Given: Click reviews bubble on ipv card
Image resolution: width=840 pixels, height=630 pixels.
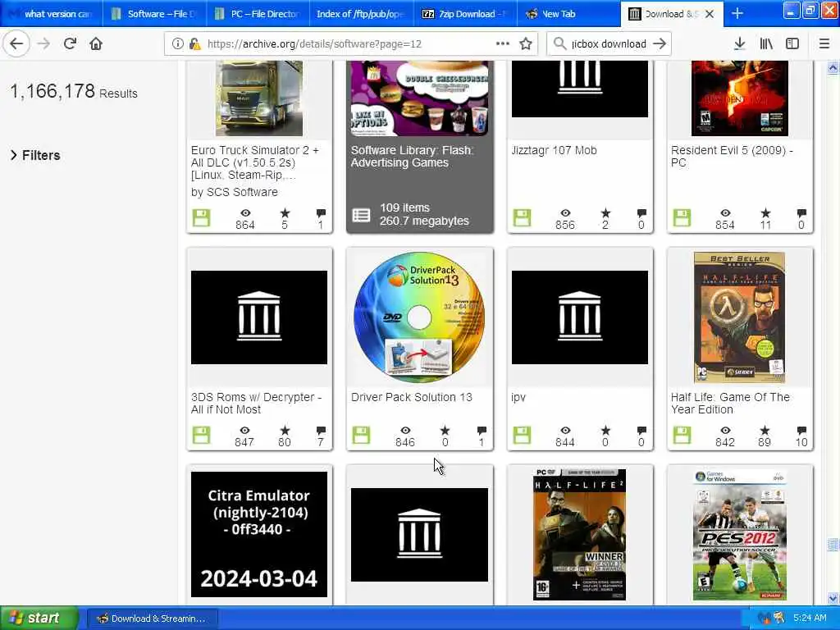Looking at the screenshot, I should coord(641,430).
